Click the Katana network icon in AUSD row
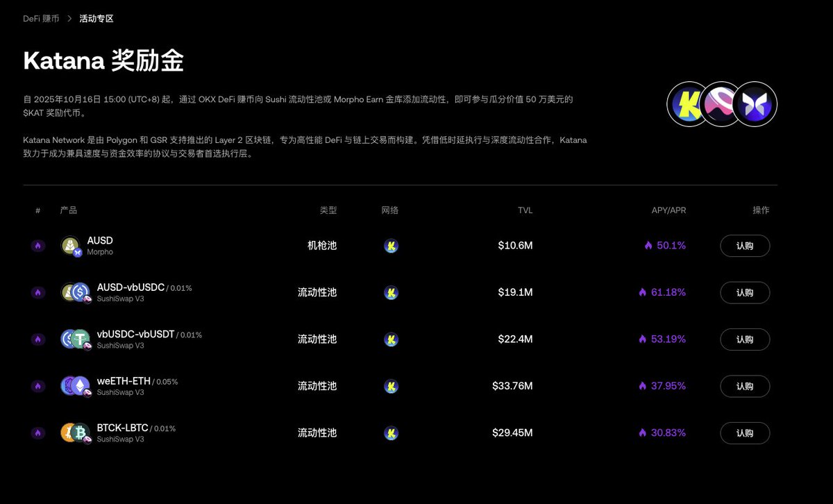Viewport: 833px width, 504px height. [x=391, y=246]
